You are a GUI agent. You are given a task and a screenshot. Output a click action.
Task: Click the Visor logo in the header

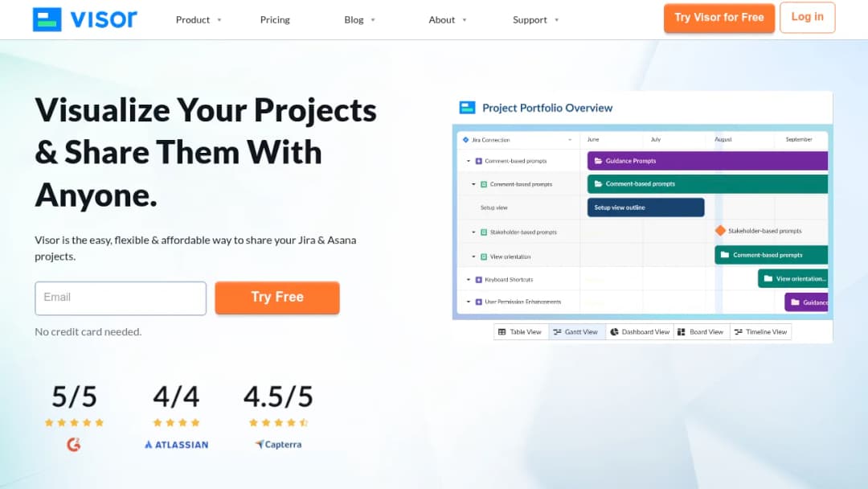(x=84, y=19)
